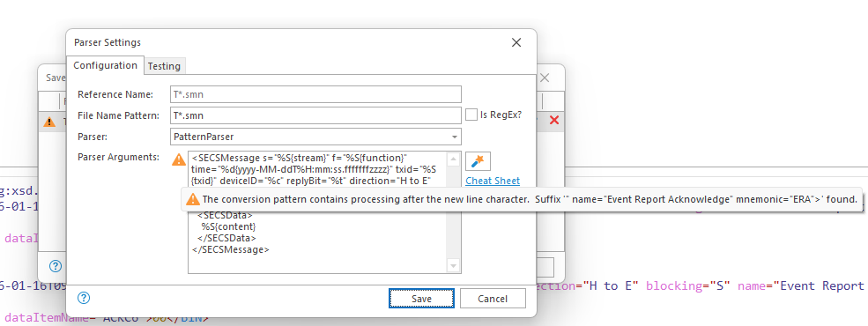Click the red delete X in background dialog
The height and width of the screenshot is (326, 868).
[553, 120]
